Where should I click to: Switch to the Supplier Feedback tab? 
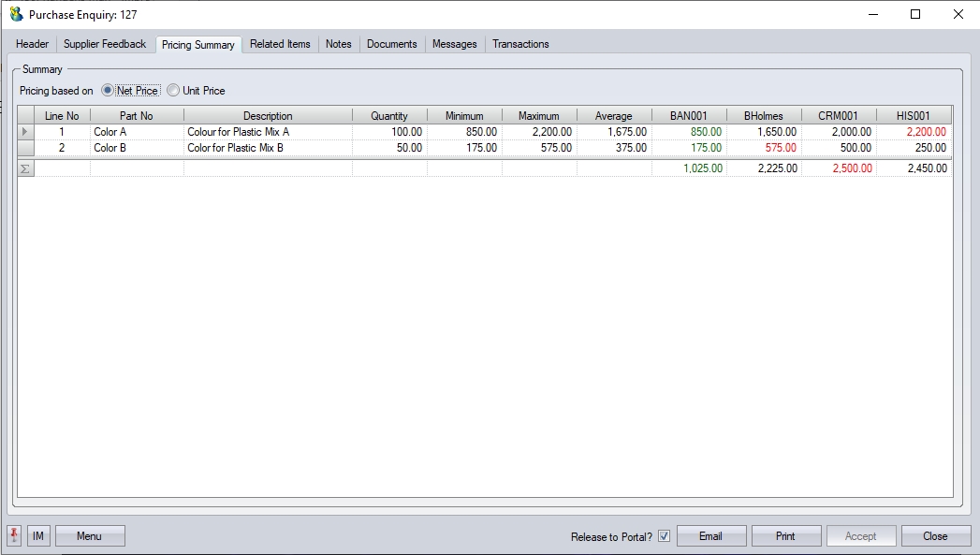click(105, 44)
